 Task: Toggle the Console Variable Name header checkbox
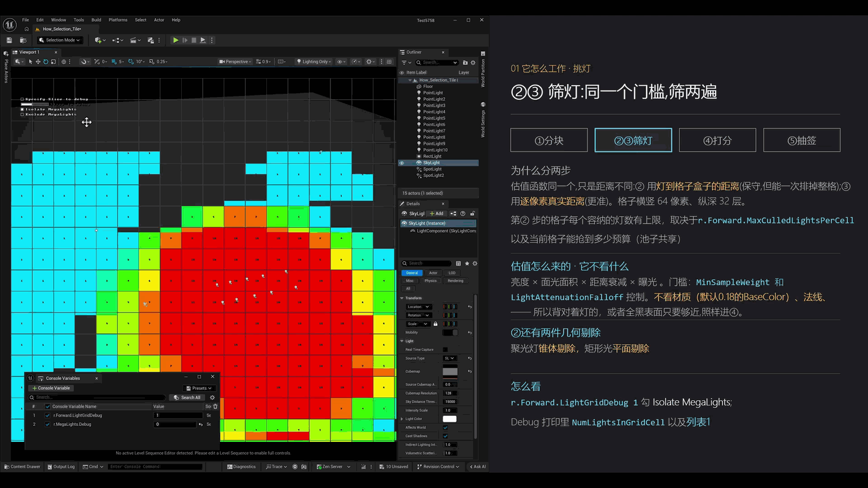pyautogui.click(x=48, y=406)
